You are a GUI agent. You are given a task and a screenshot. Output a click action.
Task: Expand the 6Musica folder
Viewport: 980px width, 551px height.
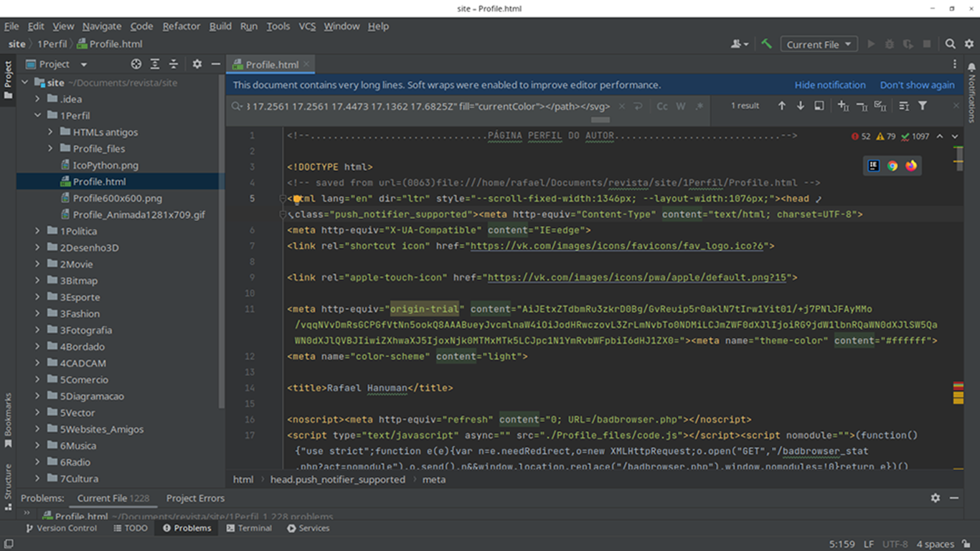[38, 446]
